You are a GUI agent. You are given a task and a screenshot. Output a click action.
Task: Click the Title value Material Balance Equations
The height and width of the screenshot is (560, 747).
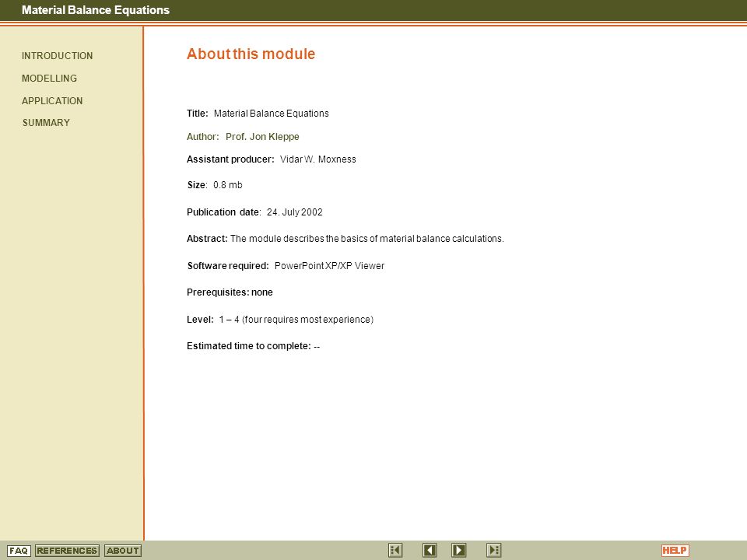[271, 114]
